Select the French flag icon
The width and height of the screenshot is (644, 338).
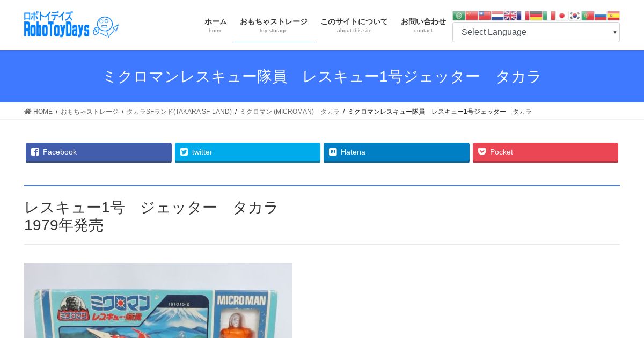pos(523,16)
